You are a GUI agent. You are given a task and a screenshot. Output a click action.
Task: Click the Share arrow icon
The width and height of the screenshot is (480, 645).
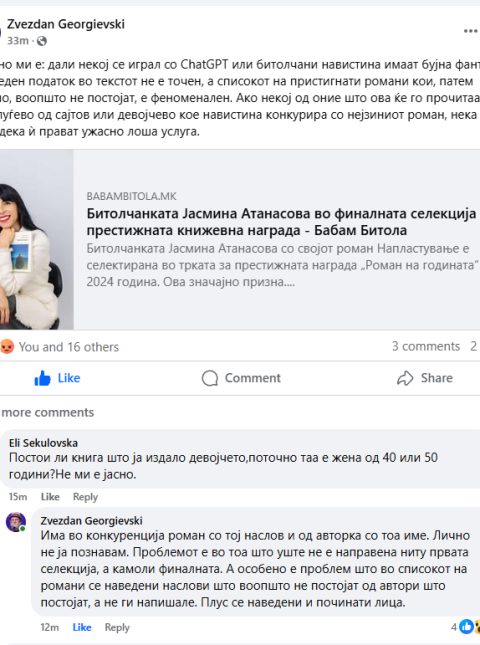(x=405, y=378)
